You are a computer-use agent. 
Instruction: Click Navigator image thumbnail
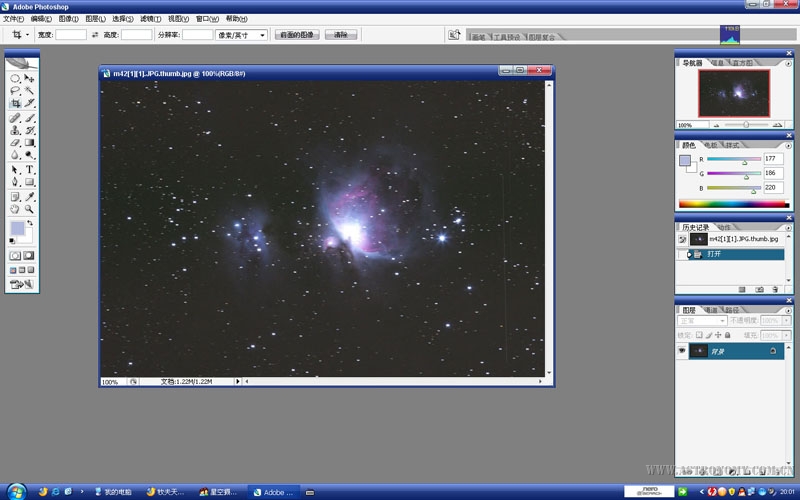coord(734,93)
